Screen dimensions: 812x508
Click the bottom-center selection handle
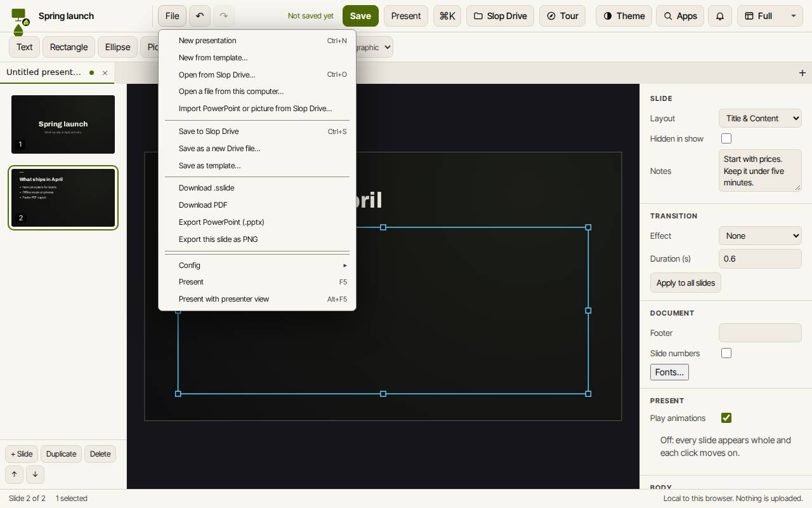pos(383,394)
